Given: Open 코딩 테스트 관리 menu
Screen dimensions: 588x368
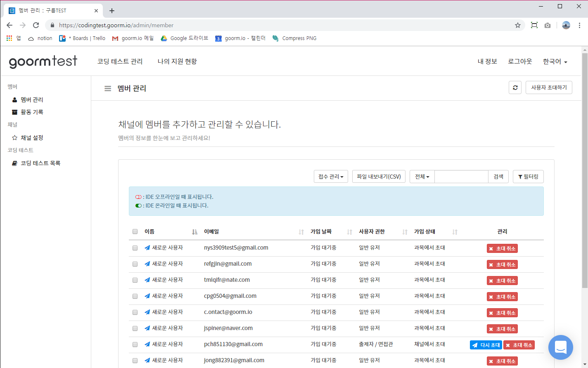Looking at the screenshot, I should (x=120, y=61).
